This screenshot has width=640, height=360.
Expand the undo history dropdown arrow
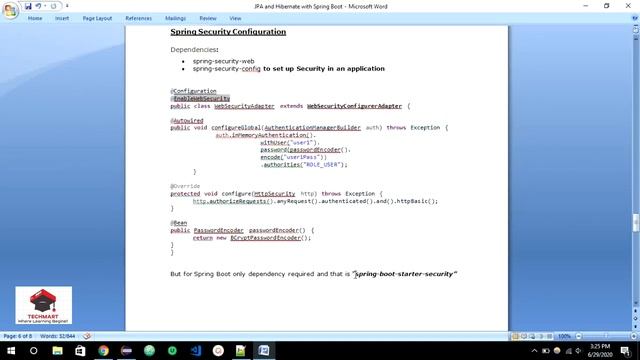pos(45,6)
